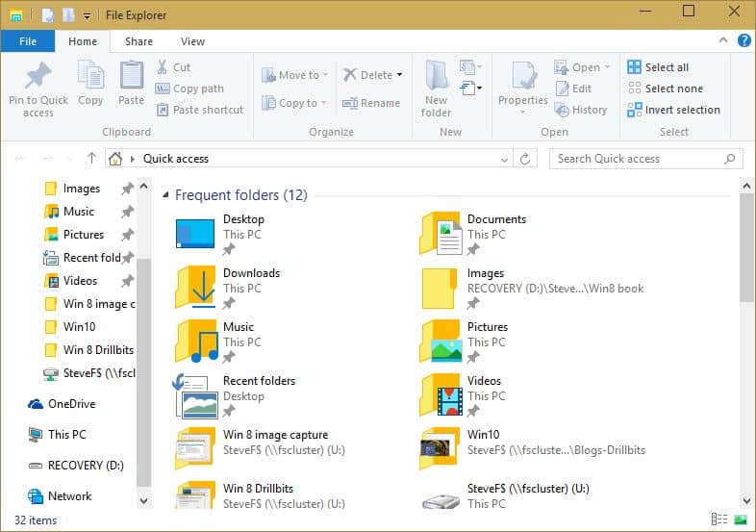Open the New item dropdown icon

(x=470, y=66)
